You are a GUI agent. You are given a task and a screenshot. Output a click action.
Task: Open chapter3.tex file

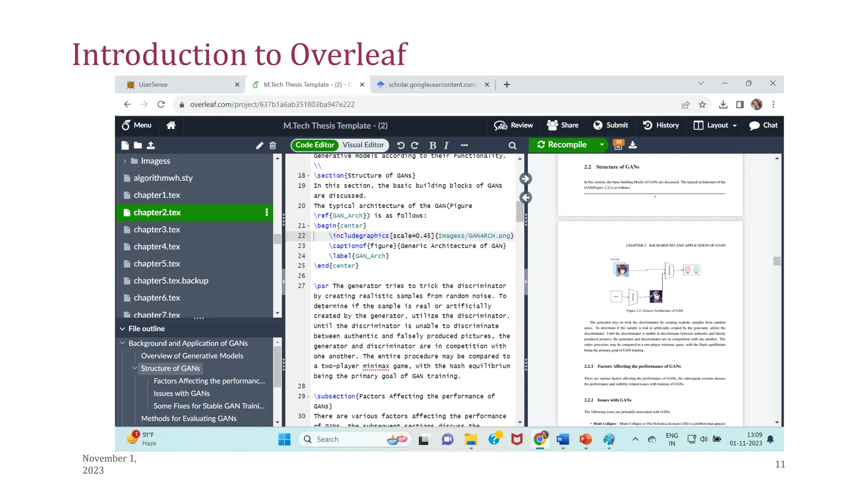point(157,229)
